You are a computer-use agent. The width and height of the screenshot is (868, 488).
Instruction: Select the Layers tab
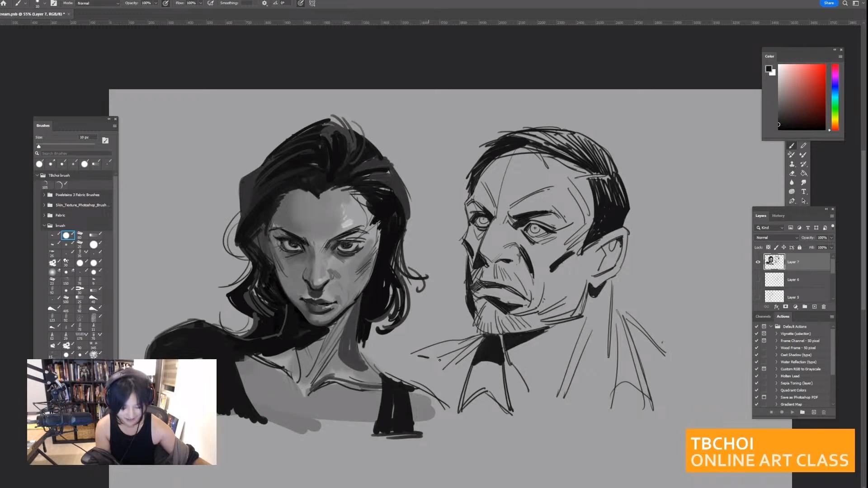pos(761,216)
